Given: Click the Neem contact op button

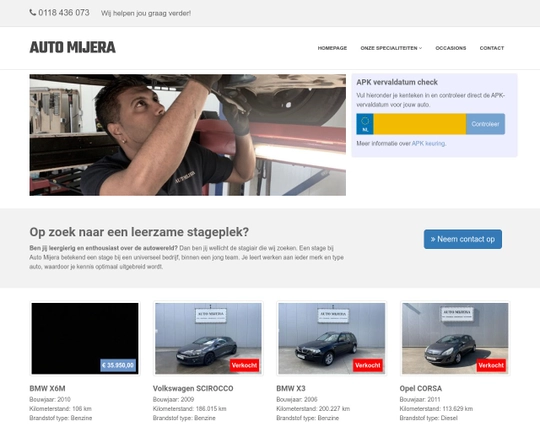Looking at the screenshot, I should pos(463,239).
